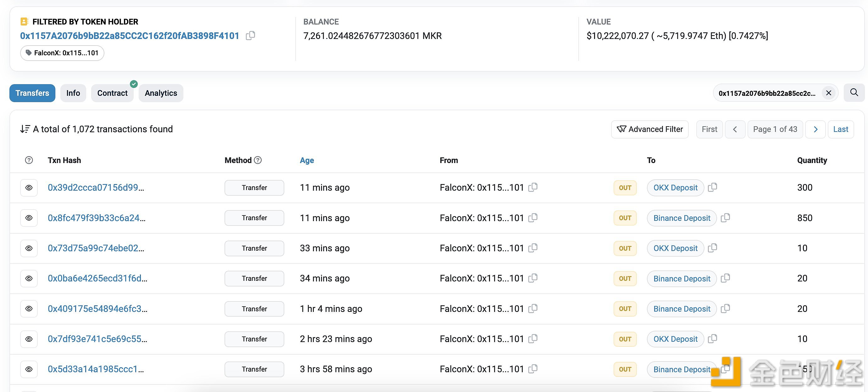Open holder address 0x1157A2076b9bB22a85CC2C162f20fAB3898F4101
868x392 pixels.
point(130,36)
